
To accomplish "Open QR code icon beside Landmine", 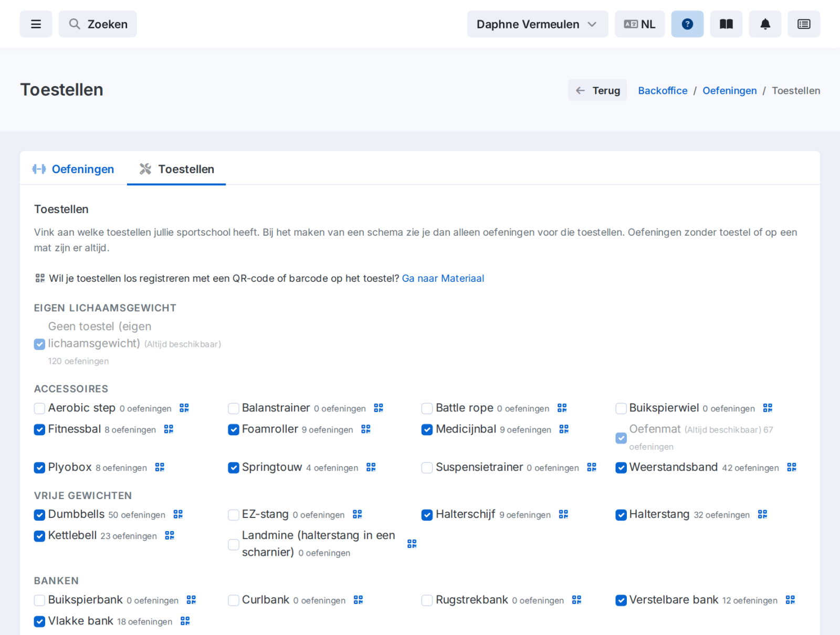I will 412,544.
